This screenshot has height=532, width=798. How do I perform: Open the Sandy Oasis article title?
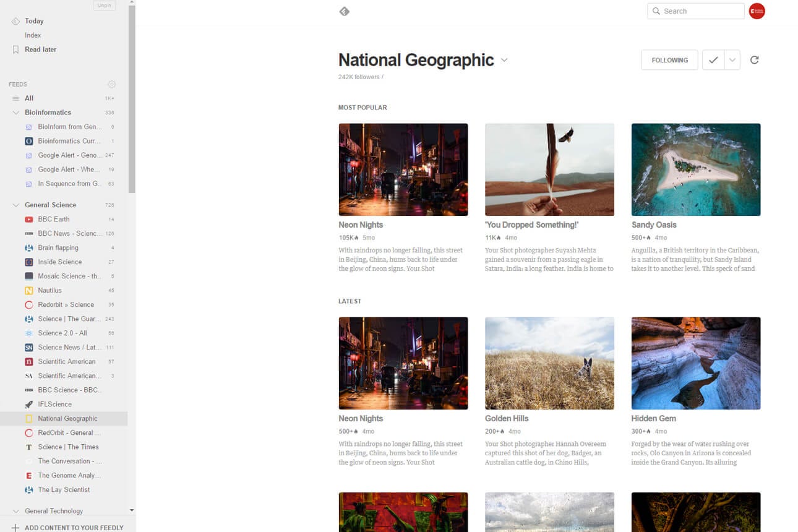pos(654,225)
